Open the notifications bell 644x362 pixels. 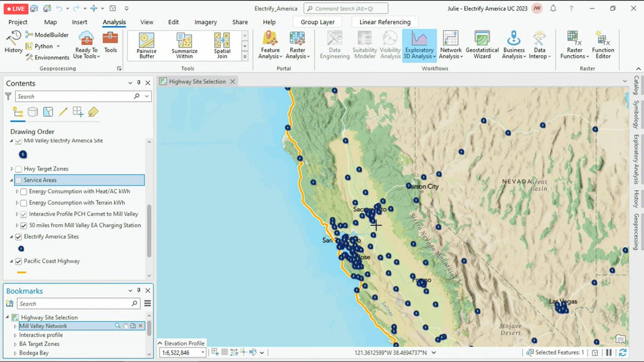pyautogui.click(x=553, y=9)
